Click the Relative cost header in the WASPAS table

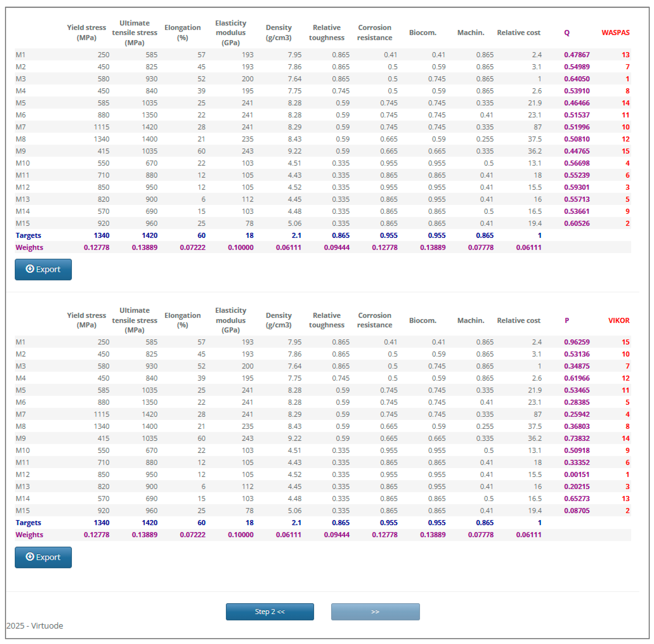coord(518,33)
